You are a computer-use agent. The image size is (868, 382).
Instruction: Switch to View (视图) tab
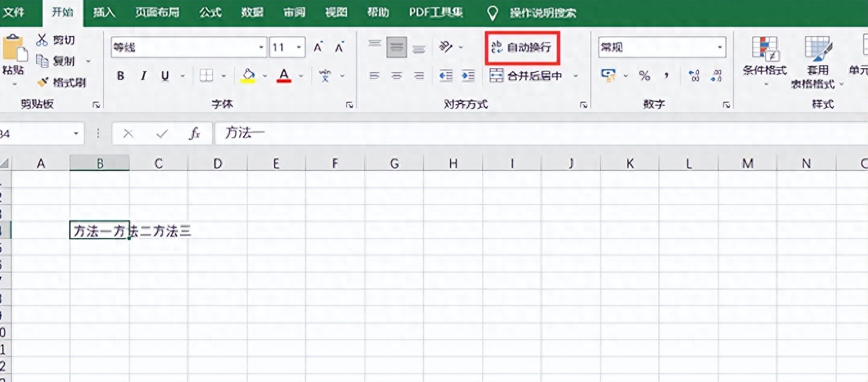[x=335, y=12]
